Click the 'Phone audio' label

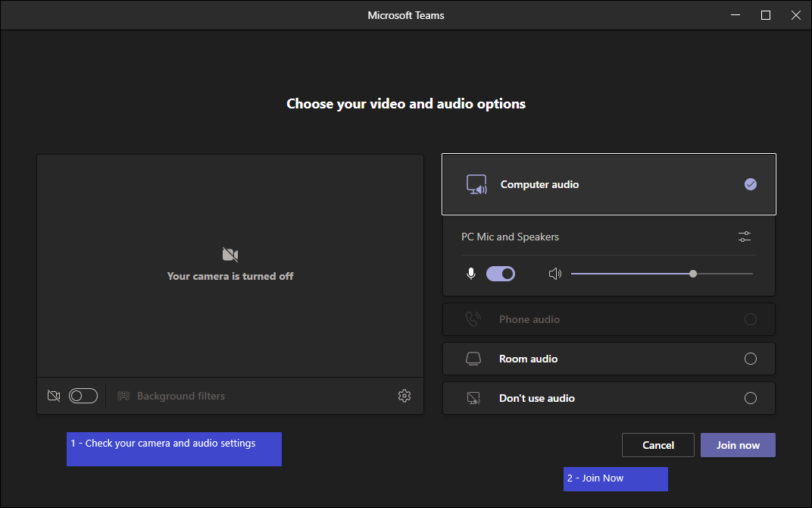click(x=529, y=319)
